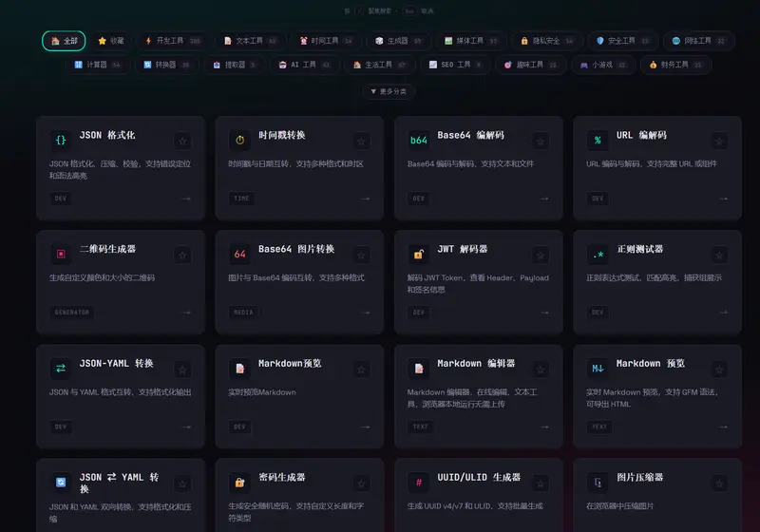
Task: Select the 提取器 category chip
Action: (x=235, y=65)
